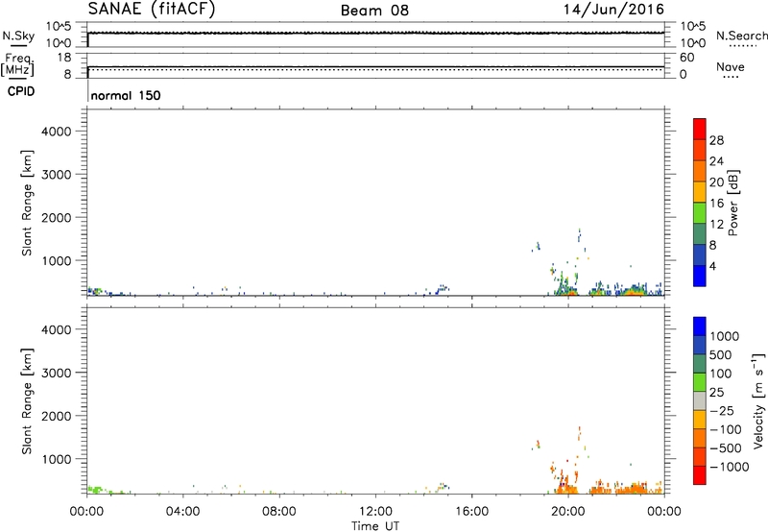Click the Power [dB] colorbar title
The image size is (768, 532).
[733, 203]
